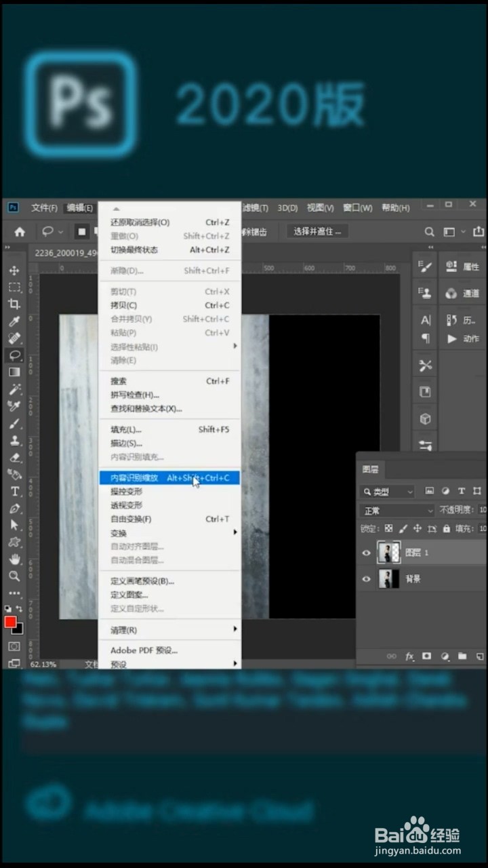Select the Eraser tool
This screenshot has height=868, width=488.
pyautogui.click(x=14, y=458)
